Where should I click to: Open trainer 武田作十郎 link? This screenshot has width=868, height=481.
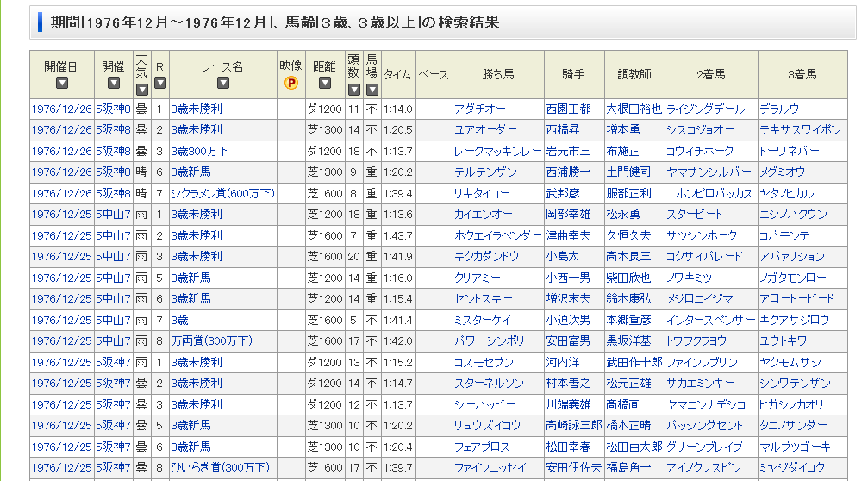pyautogui.click(x=634, y=362)
